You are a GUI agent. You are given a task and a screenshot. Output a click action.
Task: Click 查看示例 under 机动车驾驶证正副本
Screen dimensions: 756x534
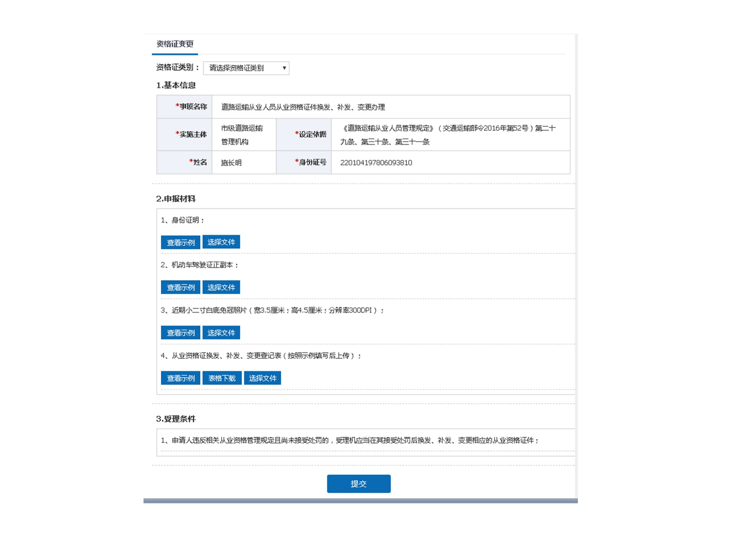[180, 288]
